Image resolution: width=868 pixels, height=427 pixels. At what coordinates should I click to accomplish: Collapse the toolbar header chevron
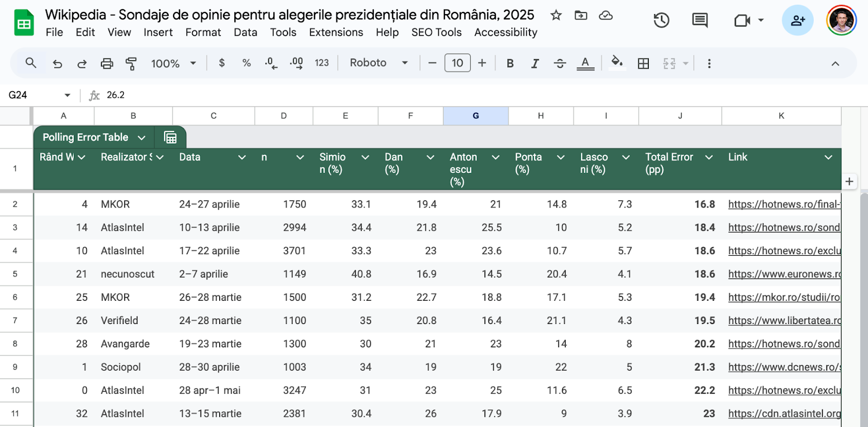835,63
